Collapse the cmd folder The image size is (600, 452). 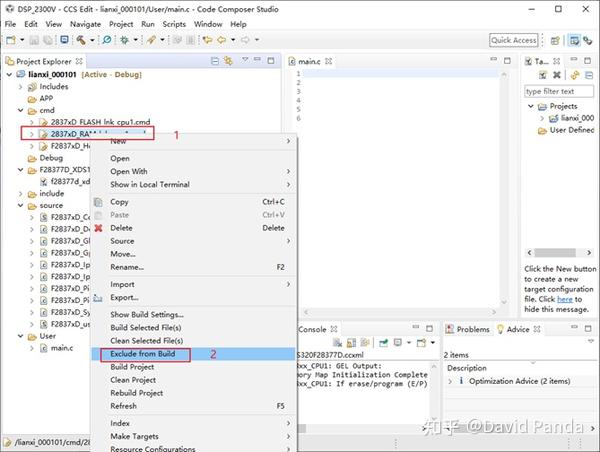pyautogui.click(x=19, y=110)
